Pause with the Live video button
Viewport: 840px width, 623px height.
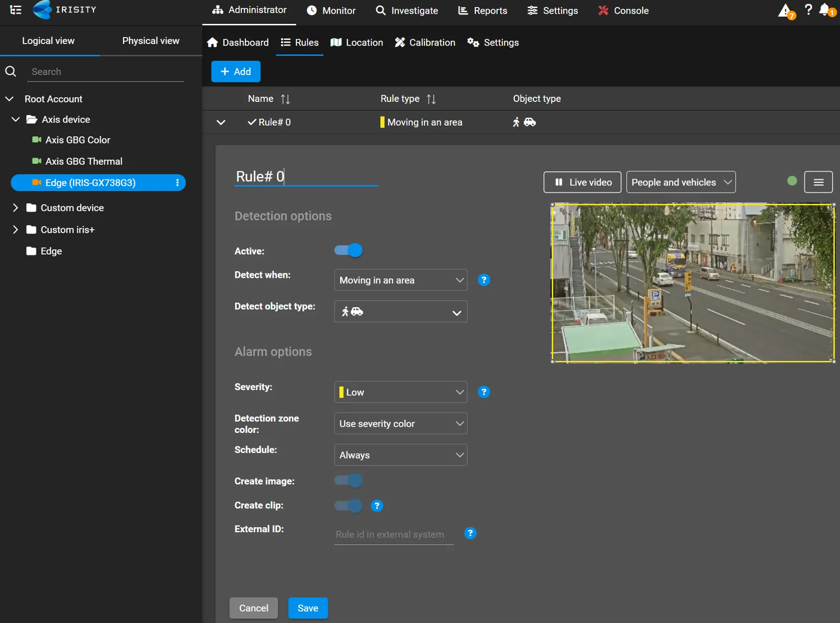582,182
